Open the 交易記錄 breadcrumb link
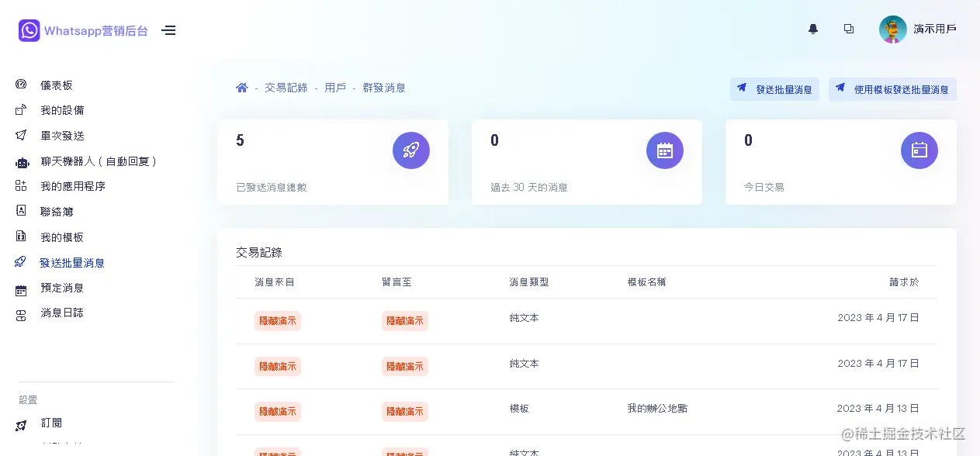 pos(286,88)
